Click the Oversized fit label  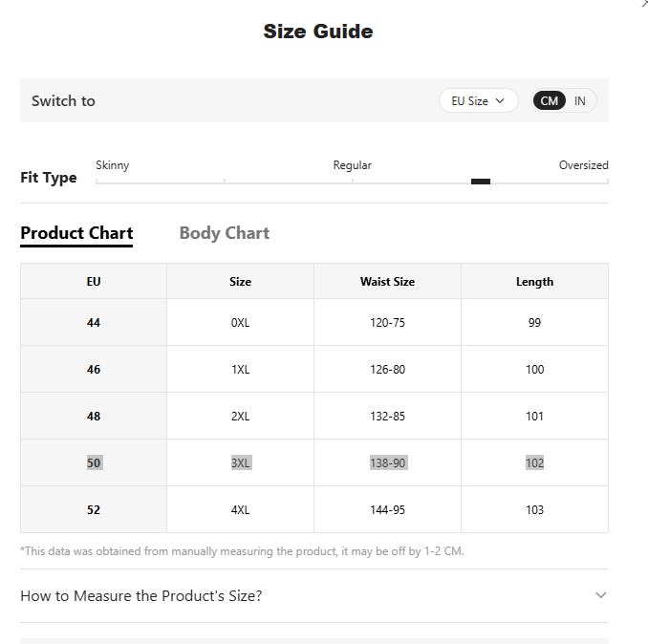click(x=583, y=165)
